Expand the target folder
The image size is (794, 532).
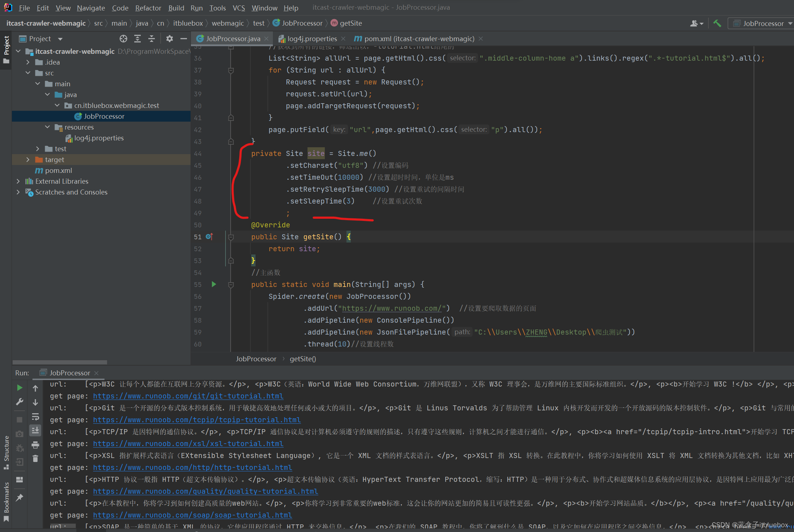[x=28, y=160]
